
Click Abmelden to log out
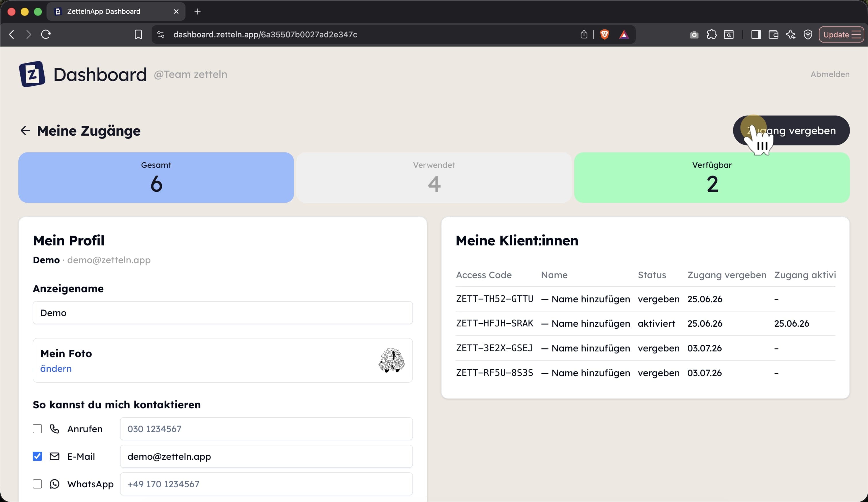pyautogui.click(x=830, y=74)
